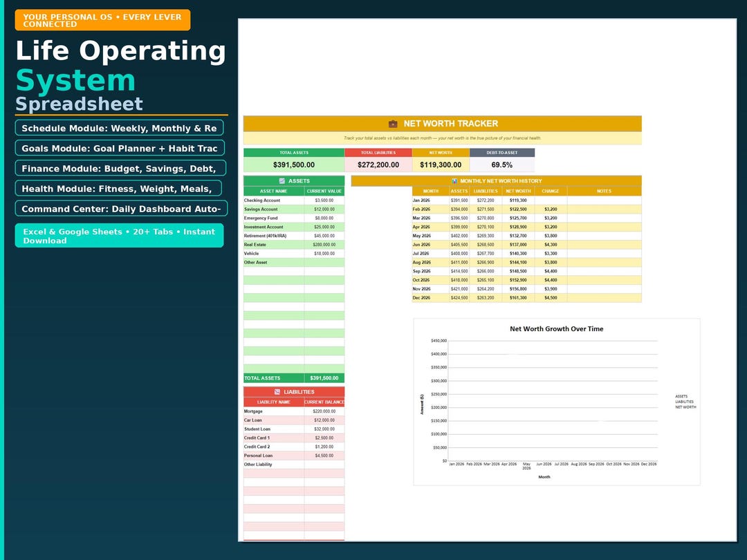Viewport: 747px width, 560px height.
Task: Click the LIABILITIES entry in chart legend
Action: click(x=684, y=402)
